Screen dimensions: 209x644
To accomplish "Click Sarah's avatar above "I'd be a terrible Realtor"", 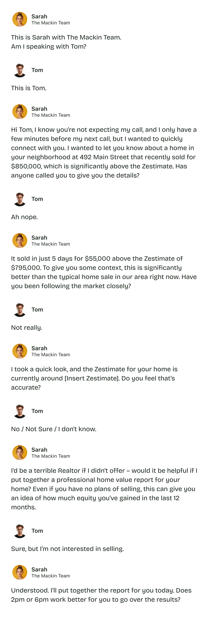I will coord(20,452).
